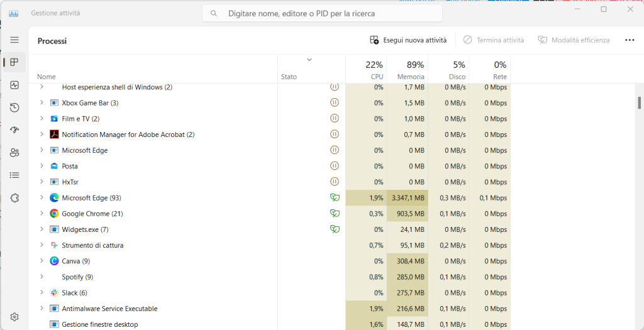Image resolution: width=644 pixels, height=330 pixels.
Task: Click the 0,1 Mbps network value
Action: pos(493,198)
